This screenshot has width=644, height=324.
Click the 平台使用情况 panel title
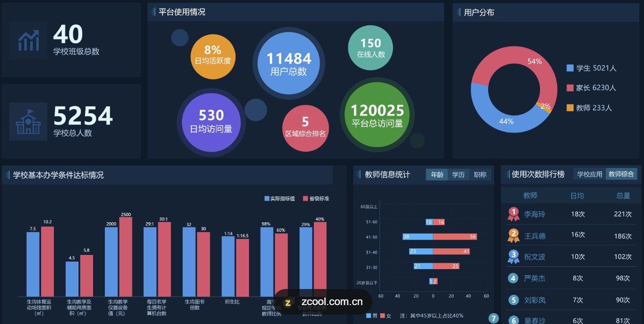(x=182, y=12)
